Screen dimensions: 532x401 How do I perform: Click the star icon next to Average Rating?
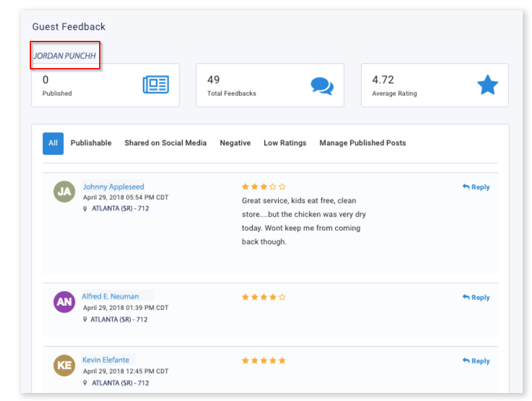[x=487, y=85]
